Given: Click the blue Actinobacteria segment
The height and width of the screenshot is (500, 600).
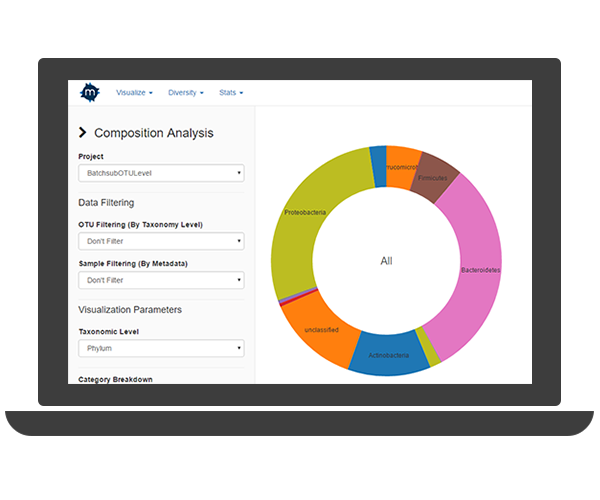Looking at the screenshot, I should [x=385, y=354].
